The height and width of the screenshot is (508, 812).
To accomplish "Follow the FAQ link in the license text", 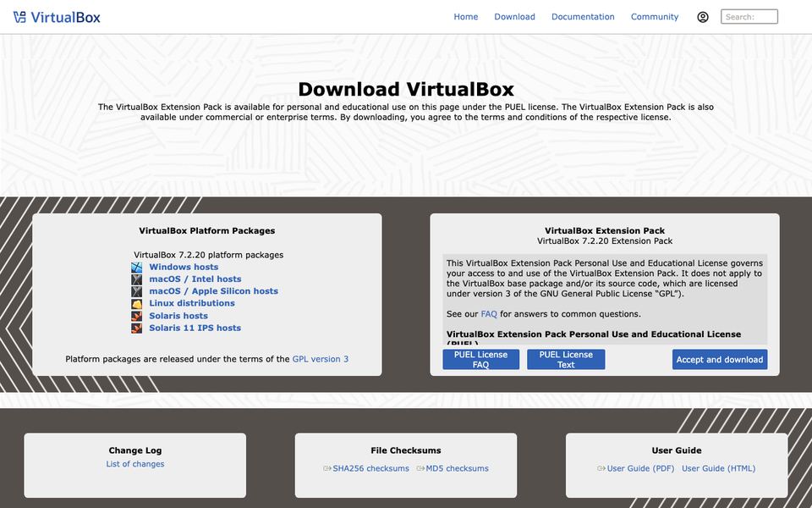I will pyautogui.click(x=489, y=314).
